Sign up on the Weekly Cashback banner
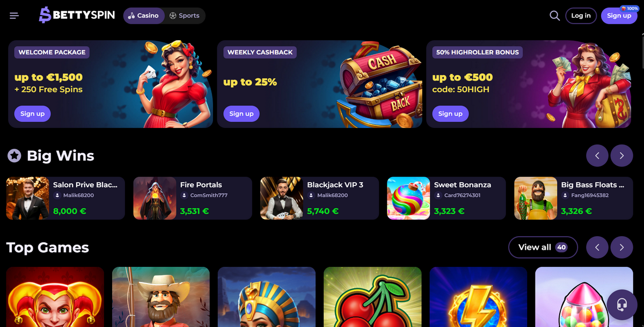The height and width of the screenshot is (327, 644). 241,114
